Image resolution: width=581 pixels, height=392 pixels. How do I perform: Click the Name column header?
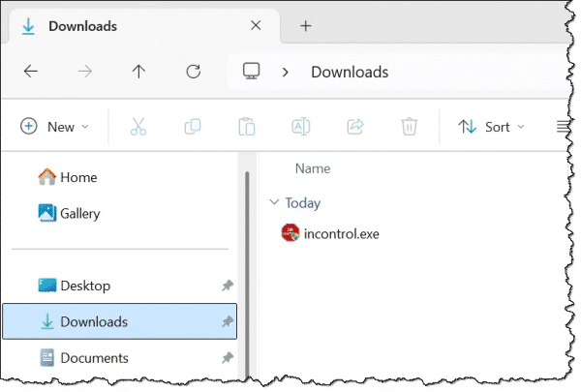click(x=313, y=168)
